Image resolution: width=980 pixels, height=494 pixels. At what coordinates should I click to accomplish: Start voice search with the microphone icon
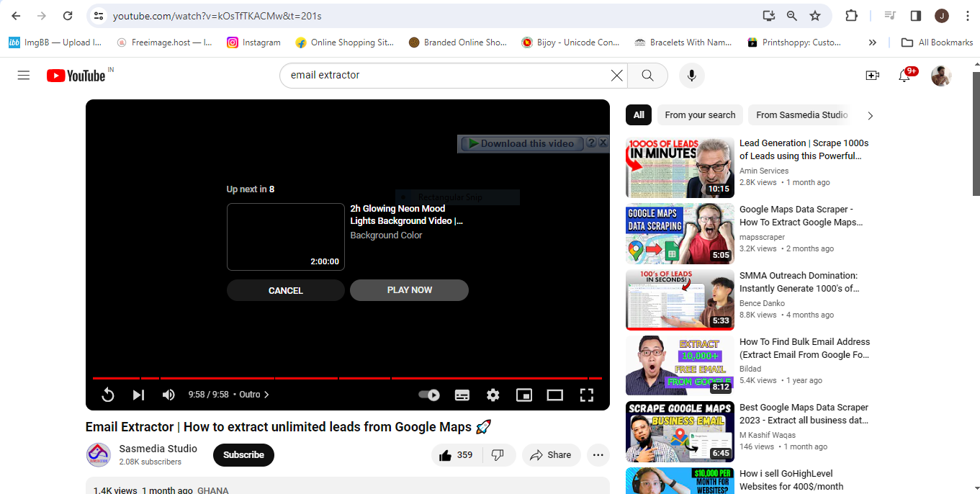(691, 75)
